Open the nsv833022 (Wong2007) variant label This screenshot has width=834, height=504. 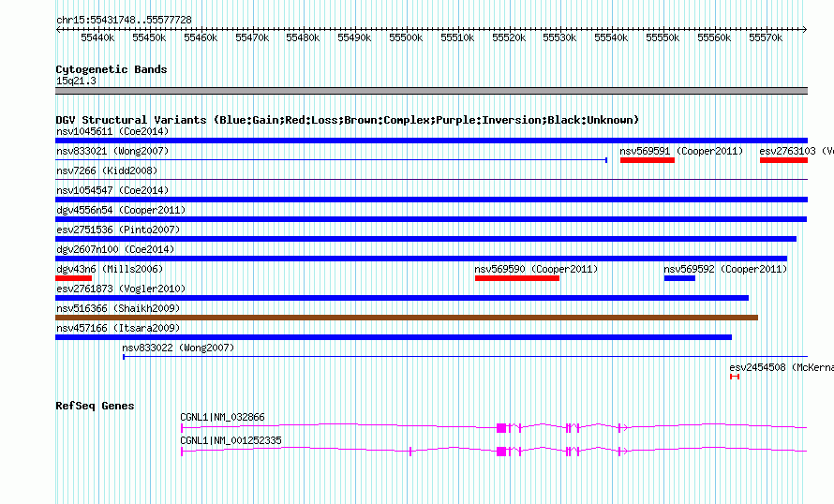(178, 348)
